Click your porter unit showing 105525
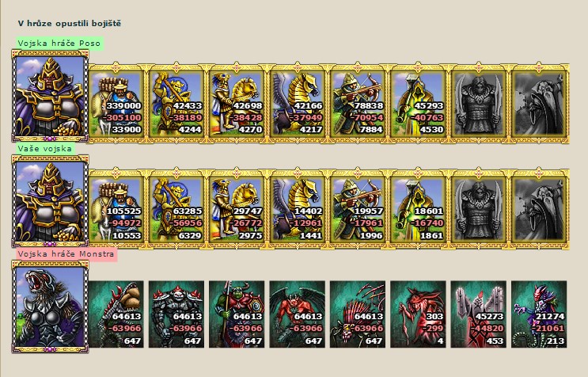Image resolution: width=588 pixels, height=377 pixels. pos(116,209)
